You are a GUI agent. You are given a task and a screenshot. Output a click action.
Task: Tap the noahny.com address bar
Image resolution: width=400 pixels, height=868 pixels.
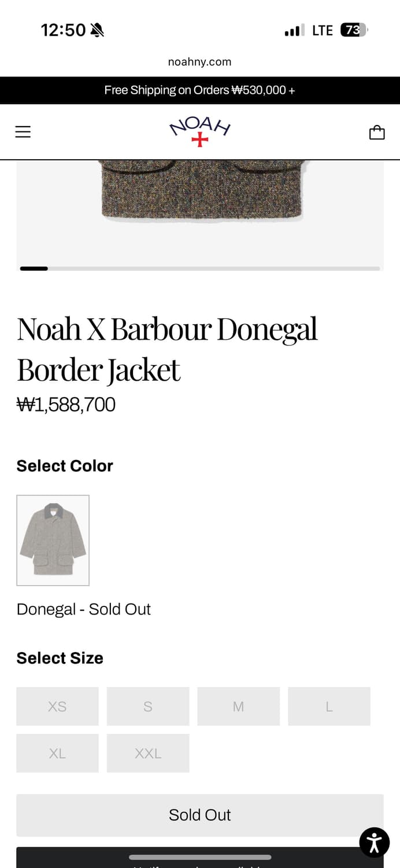point(200,62)
